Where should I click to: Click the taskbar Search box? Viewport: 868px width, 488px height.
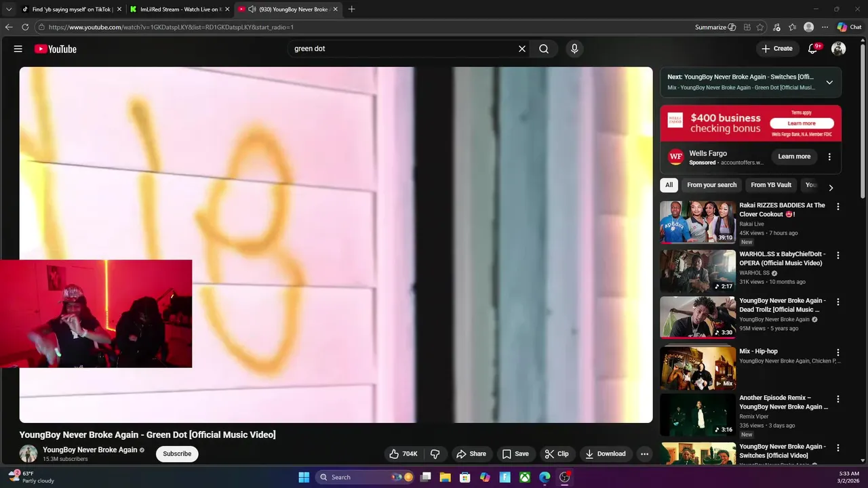tap(366, 477)
